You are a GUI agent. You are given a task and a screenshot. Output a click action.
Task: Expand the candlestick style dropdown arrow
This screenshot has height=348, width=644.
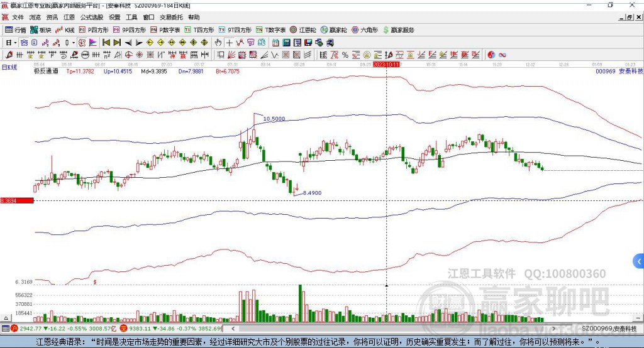click(74, 43)
